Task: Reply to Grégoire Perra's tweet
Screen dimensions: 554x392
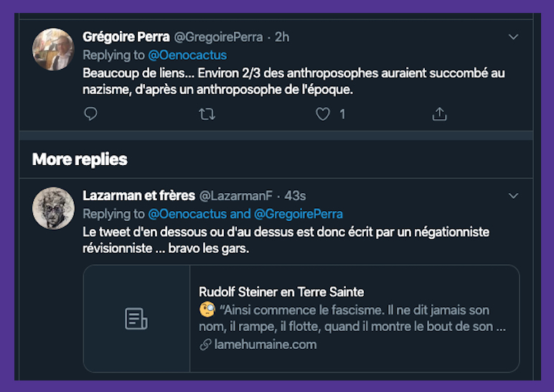Action: pyautogui.click(x=90, y=113)
